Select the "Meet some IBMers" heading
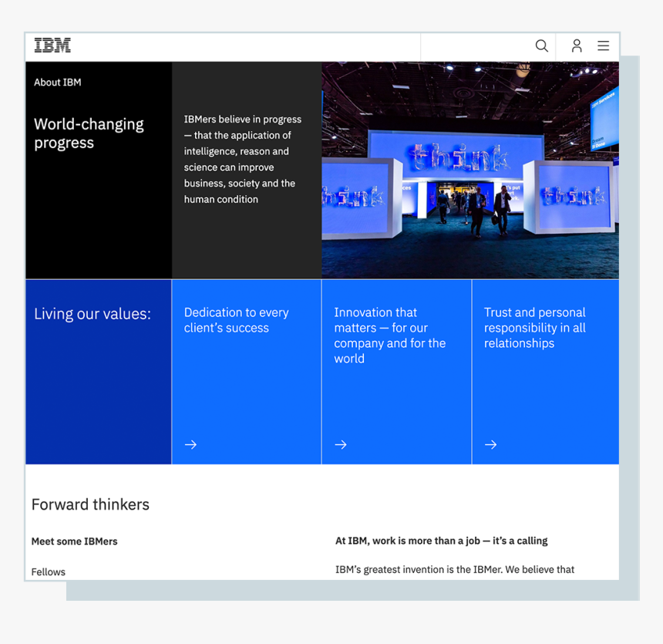This screenshot has width=663, height=644. 74,541
